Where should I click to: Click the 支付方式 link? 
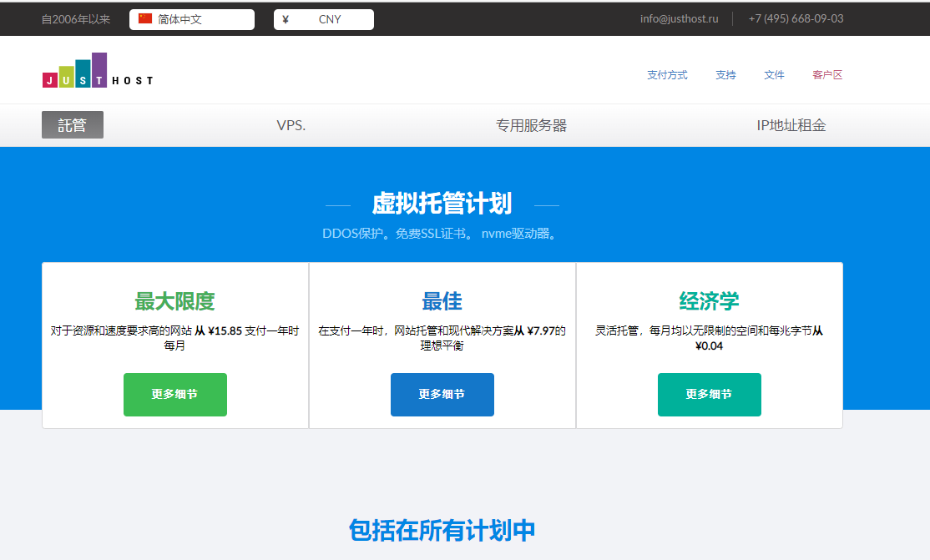click(x=667, y=75)
